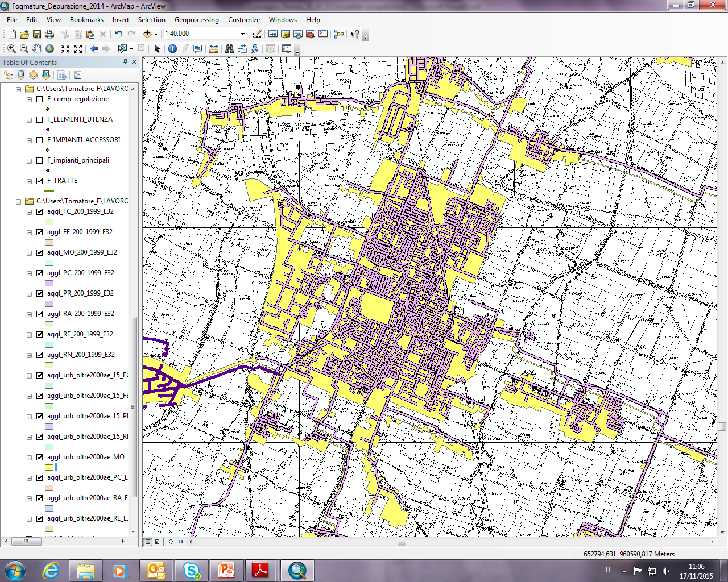Refresh the map display
Viewport: 728px width, 582px height.
point(171,542)
